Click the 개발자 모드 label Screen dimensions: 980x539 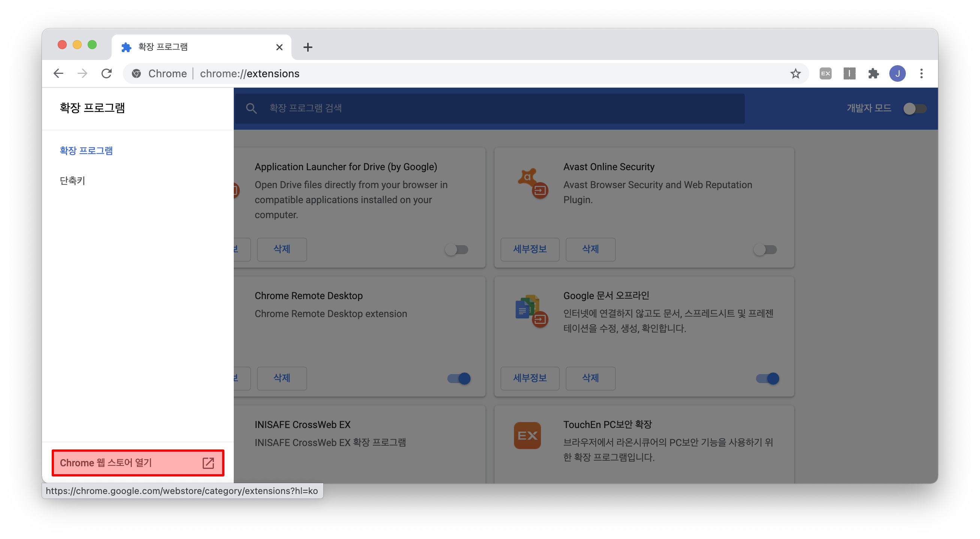click(x=869, y=108)
